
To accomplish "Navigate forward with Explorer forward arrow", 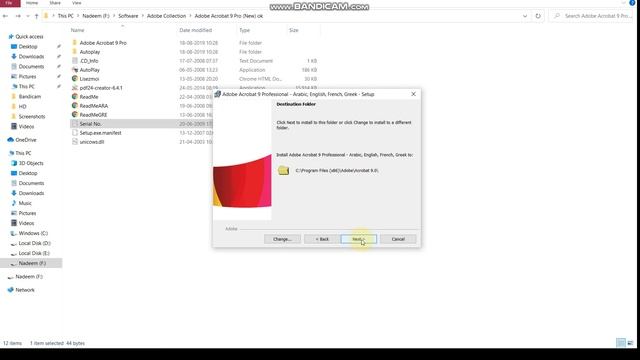I will click(x=18, y=16).
